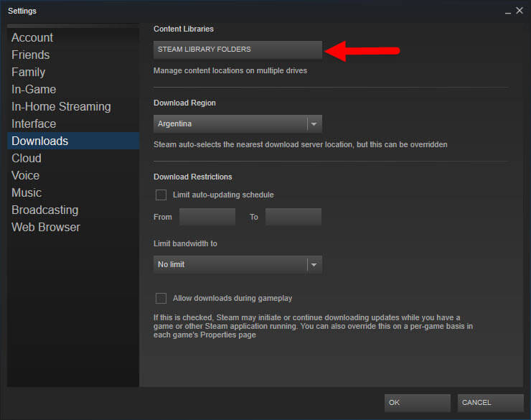Viewport: 531px width, 420px height.
Task: Click the 'Limit bandwidth to' label
Action: [x=185, y=243]
